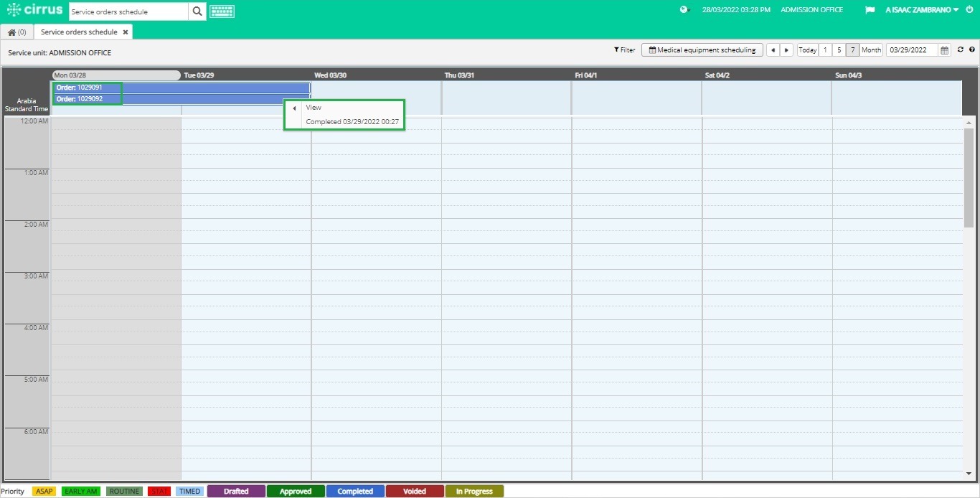Jump to Today in the schedule
This screenshot has height=498, width=980.
[808, 50]
